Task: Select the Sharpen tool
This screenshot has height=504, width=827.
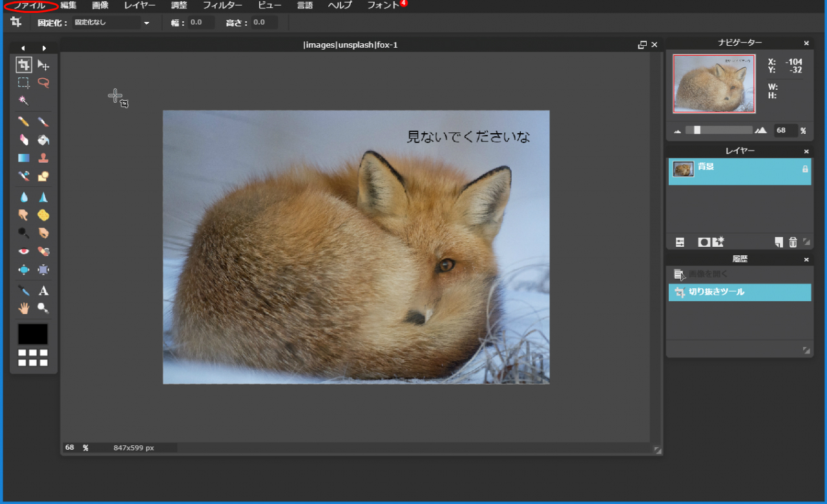Action: coord(43,197)
